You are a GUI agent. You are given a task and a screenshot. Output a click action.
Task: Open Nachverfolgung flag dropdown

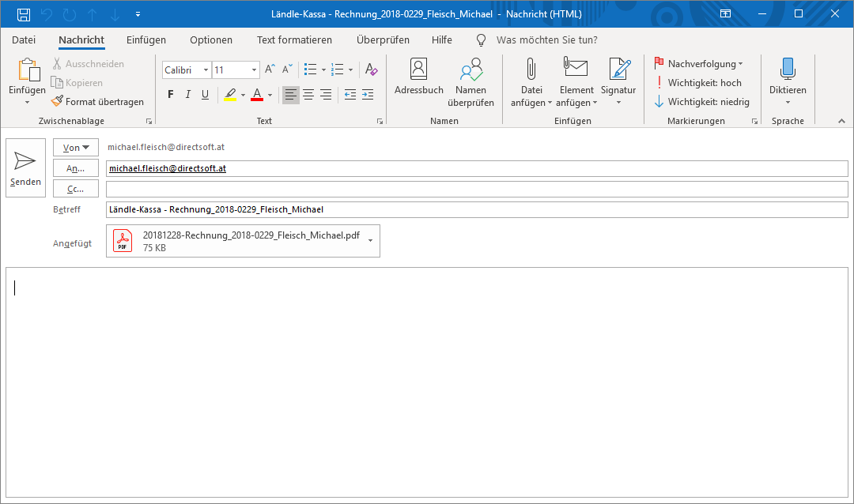click(x=699, y=64)
